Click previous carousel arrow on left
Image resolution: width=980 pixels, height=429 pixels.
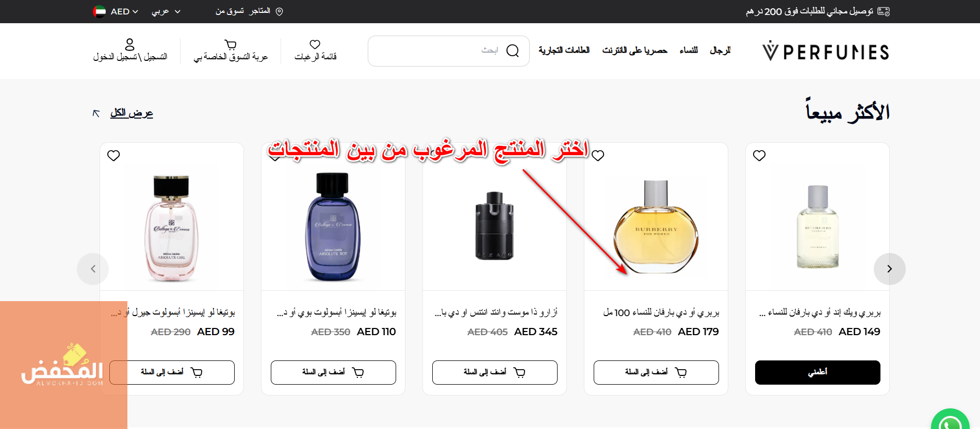click(x=93, y=269)
